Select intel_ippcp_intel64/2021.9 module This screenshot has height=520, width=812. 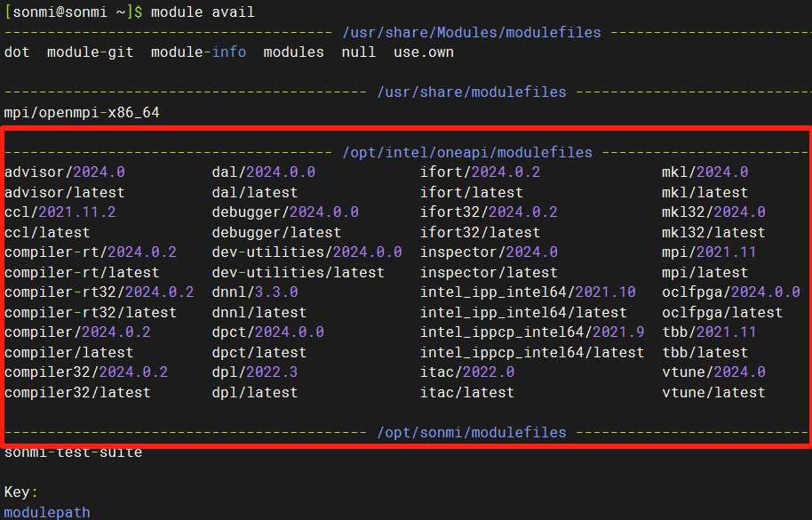(532, 332)
